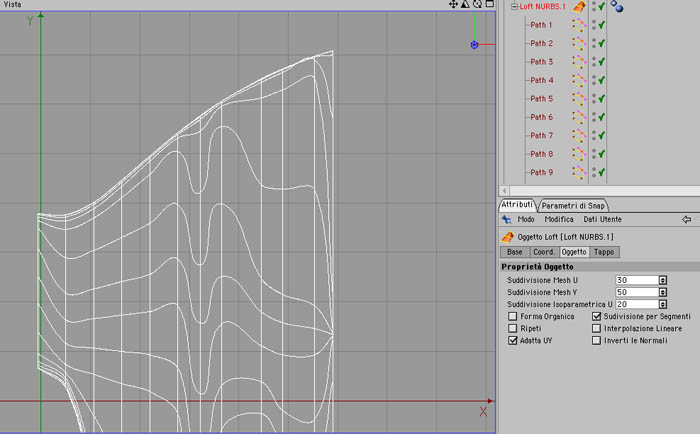Toggle the viewport maximize panel icon
700x434 pixels.
pyautogui.click(x=490, y=4)
